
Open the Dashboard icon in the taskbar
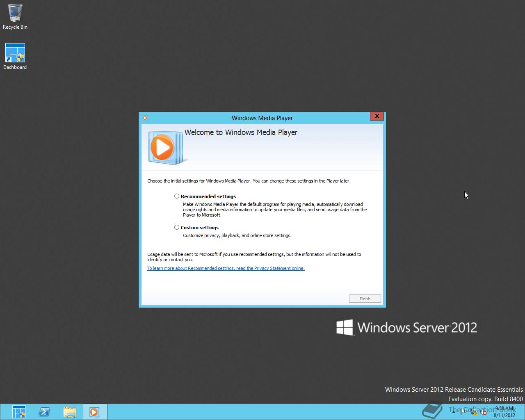click(19, 412)
